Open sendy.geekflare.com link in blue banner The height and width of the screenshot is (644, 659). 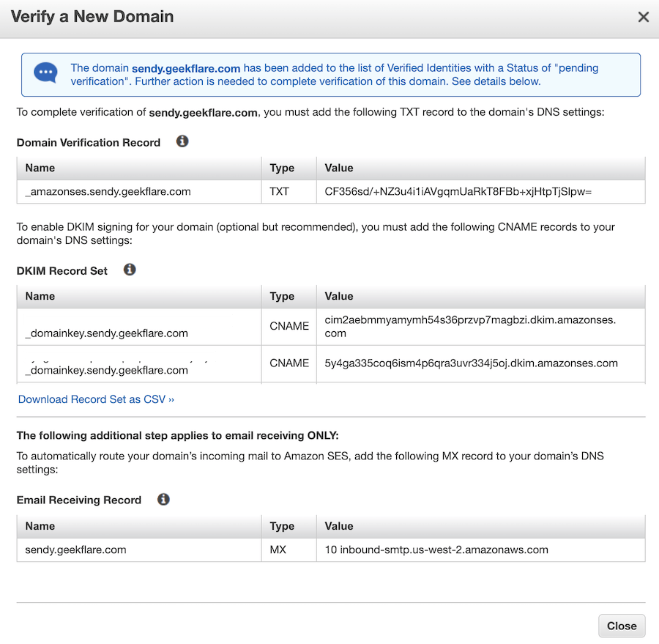click(x=186, y=68)
